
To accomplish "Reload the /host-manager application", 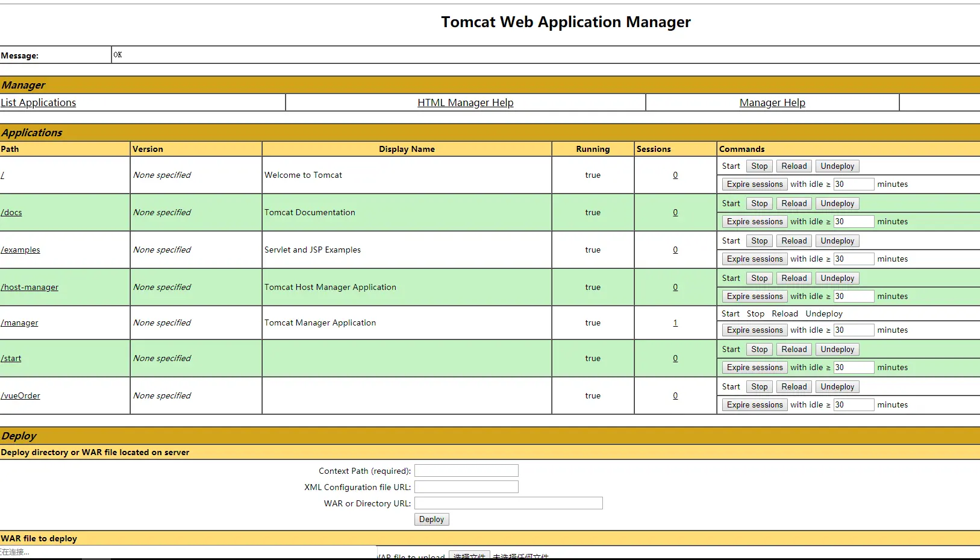I will 794,278.
